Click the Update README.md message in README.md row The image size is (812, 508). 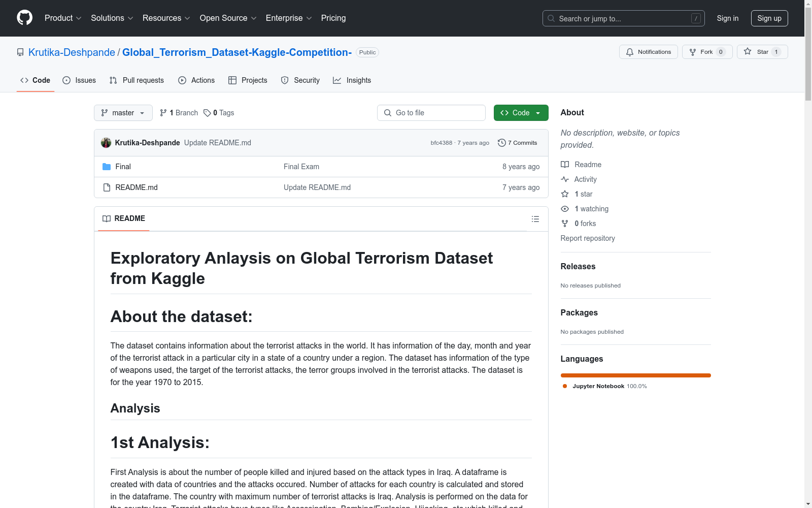(317, 187)
